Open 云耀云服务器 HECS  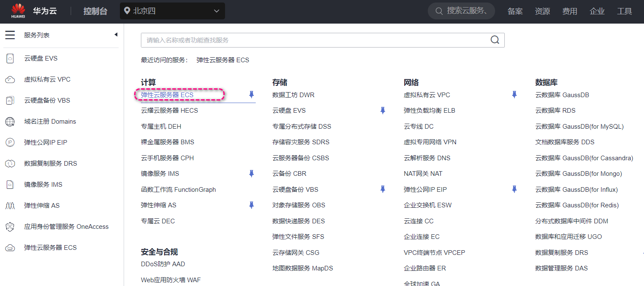coord(170,111)
